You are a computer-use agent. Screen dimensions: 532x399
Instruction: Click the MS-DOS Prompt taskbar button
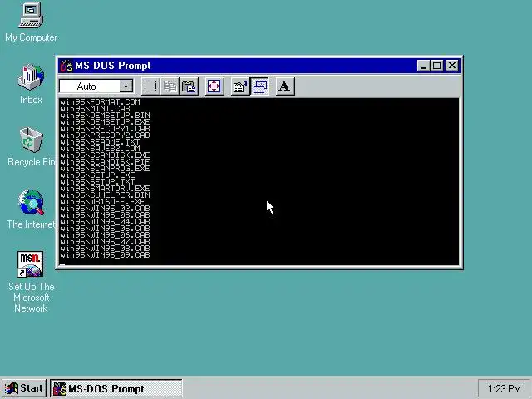pos(116,388)
